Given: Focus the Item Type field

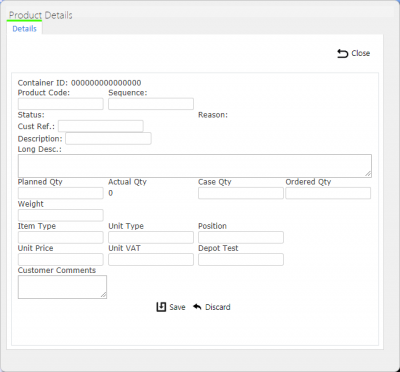Looking at the screenshot, I should pos(61,237).
